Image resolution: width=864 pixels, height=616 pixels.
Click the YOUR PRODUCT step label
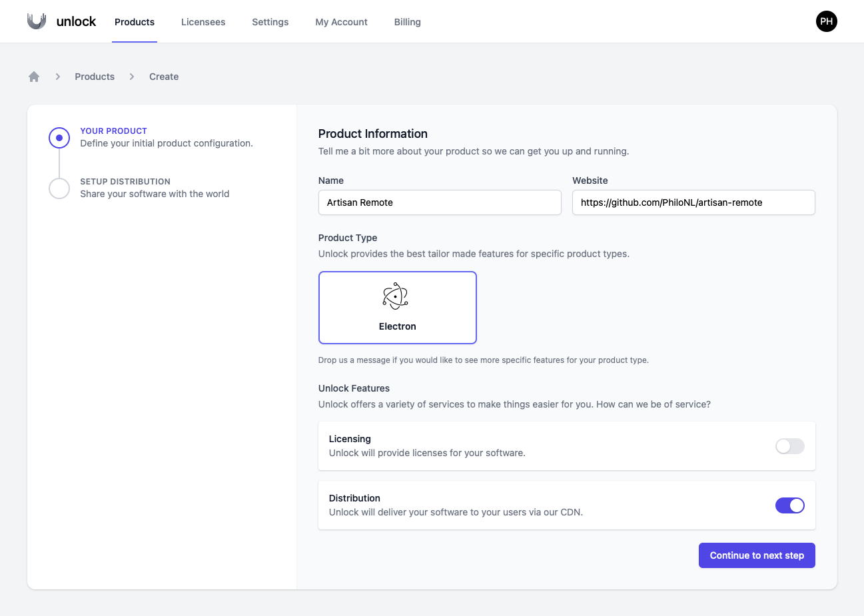[113, 131]
